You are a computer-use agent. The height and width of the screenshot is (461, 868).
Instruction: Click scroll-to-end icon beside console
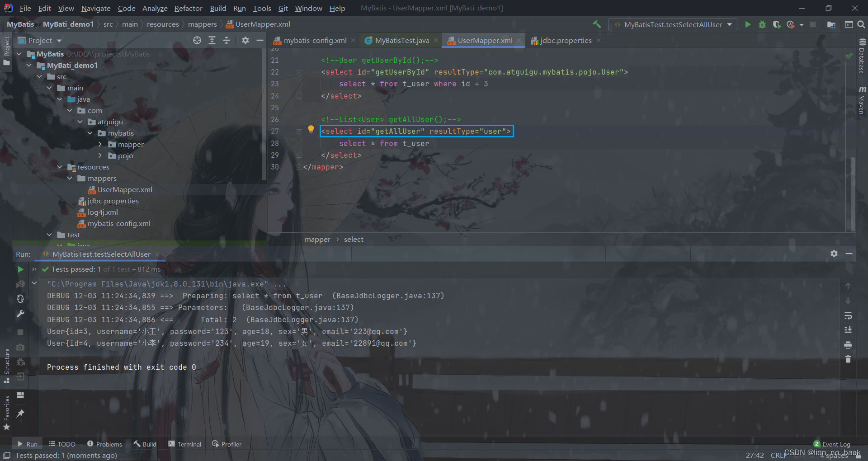tap(848, 330)
